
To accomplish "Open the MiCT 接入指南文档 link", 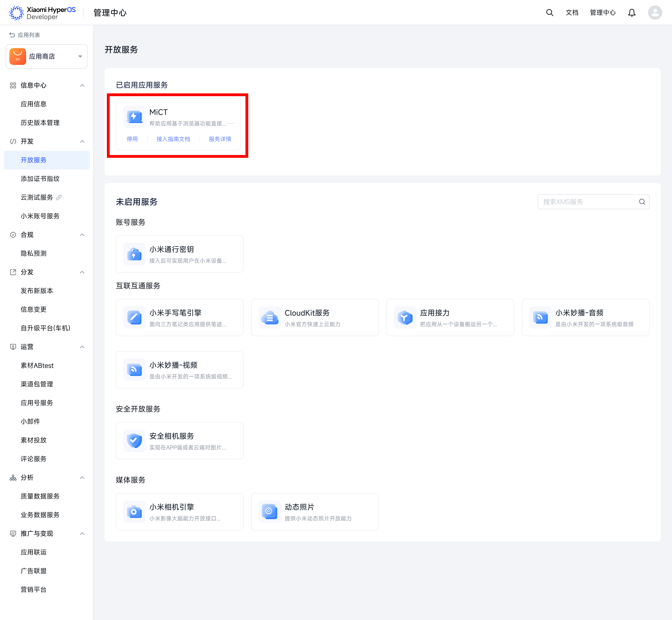I will tap(173, 139).
